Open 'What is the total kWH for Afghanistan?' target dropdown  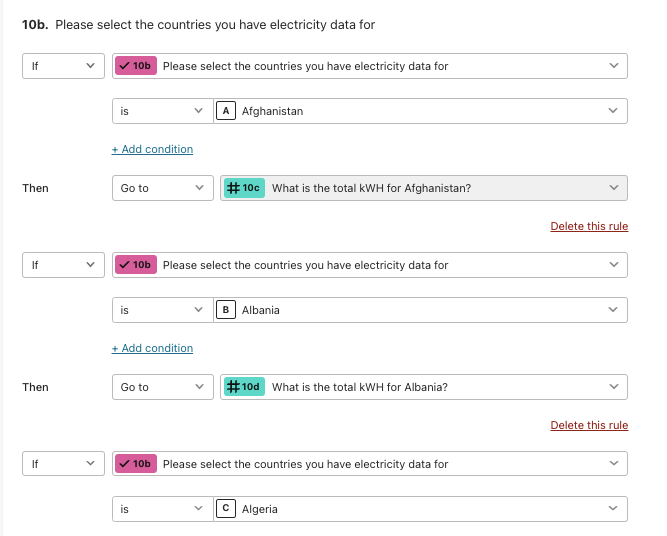[424, 188]
